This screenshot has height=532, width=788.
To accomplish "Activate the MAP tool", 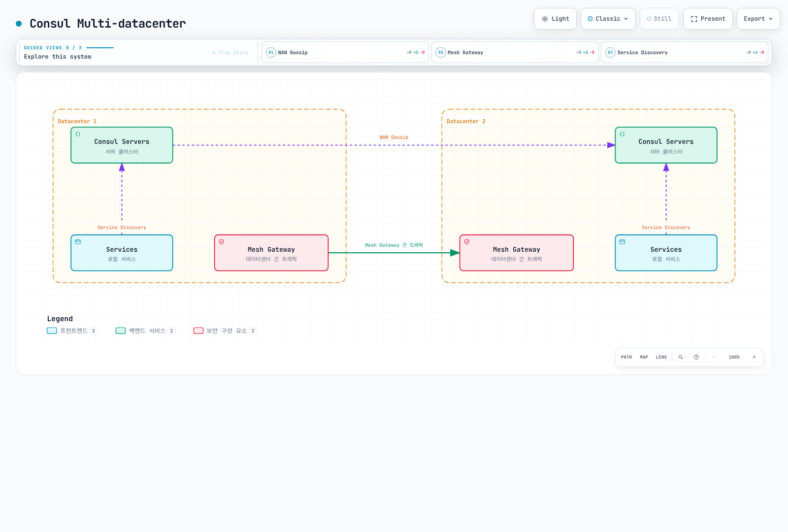I will point(644,357).
